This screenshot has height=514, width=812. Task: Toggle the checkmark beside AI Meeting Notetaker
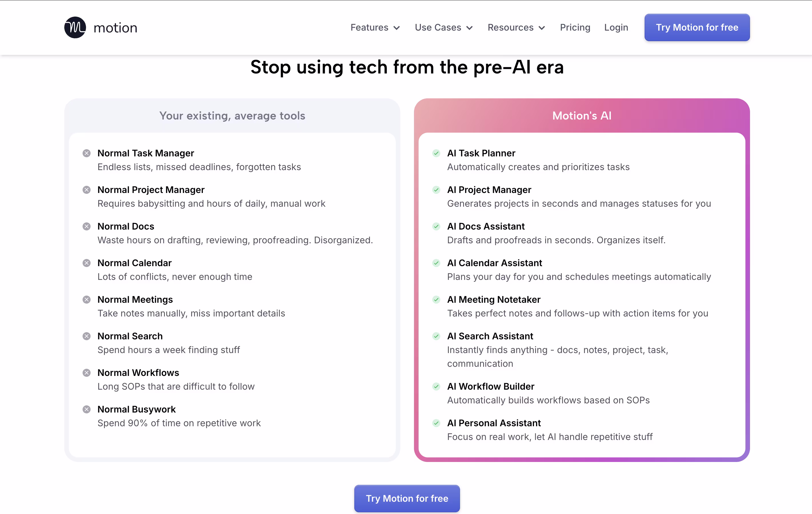click(x=436, y=300)
